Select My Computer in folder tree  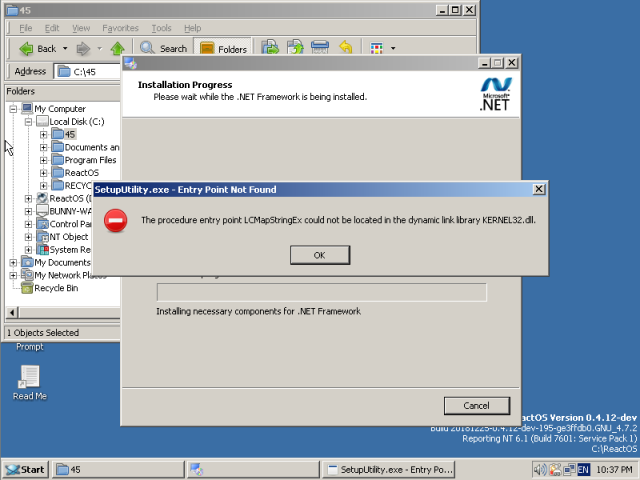click(60, 109)
